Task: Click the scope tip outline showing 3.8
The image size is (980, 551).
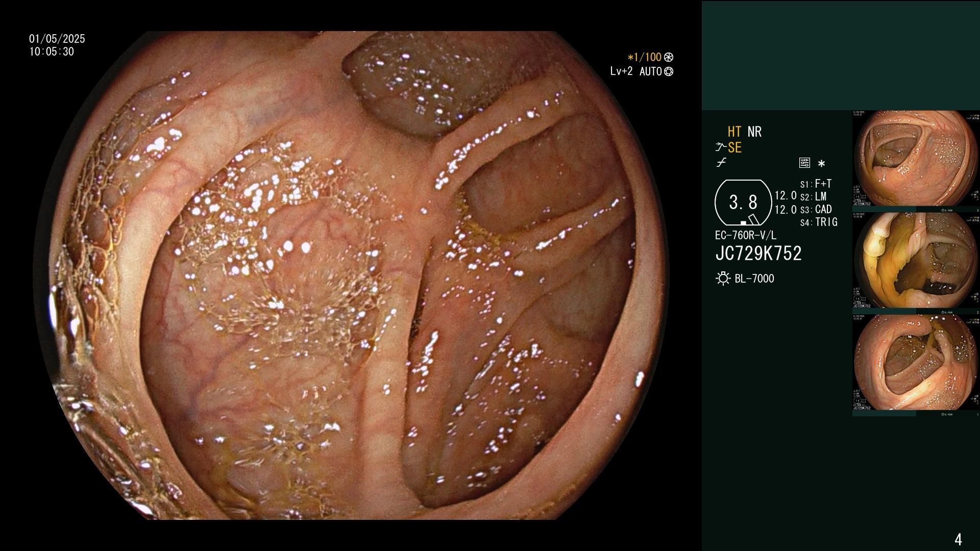Action: 743,203
